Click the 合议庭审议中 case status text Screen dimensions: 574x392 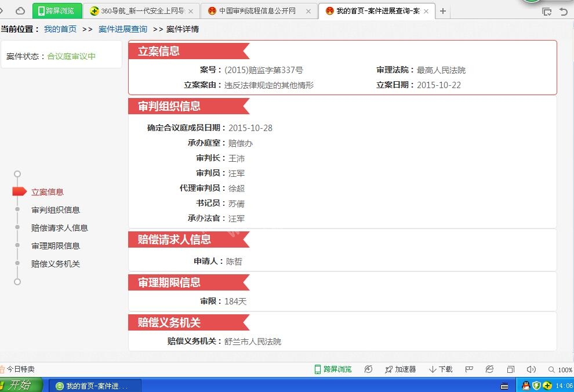71,56
